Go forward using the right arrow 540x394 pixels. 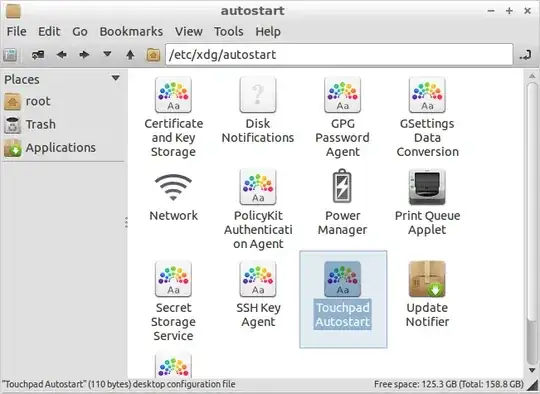[x=84, y=54]
